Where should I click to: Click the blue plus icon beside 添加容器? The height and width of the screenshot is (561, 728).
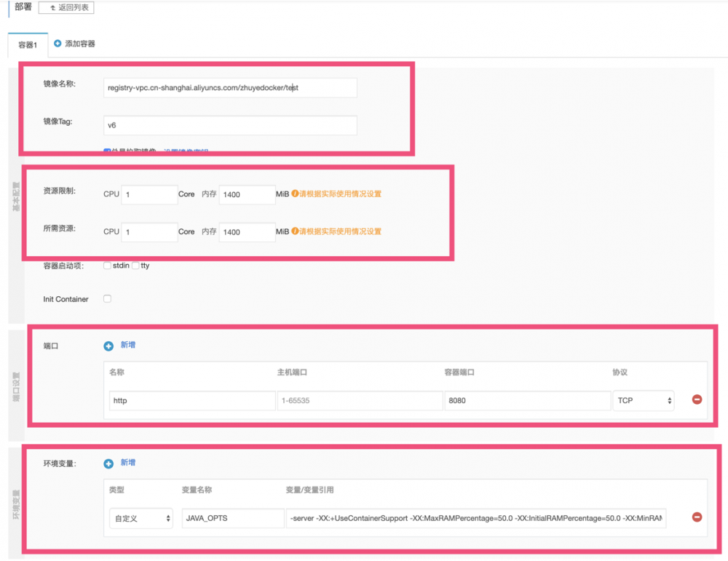click(56, 43)
